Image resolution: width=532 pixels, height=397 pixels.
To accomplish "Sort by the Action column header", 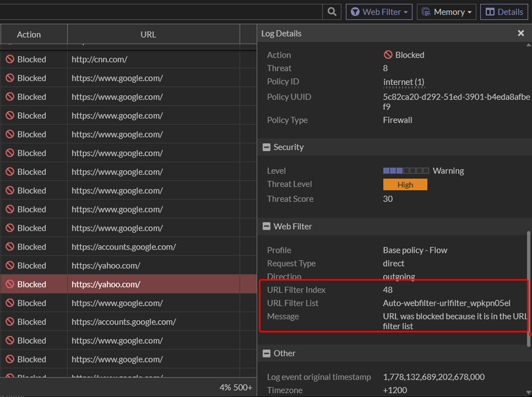I will 34,35.
